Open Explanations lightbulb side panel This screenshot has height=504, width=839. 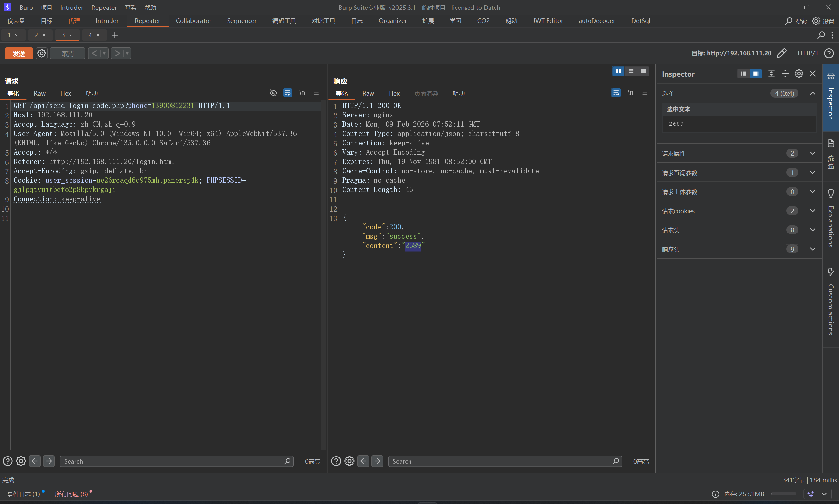(x=830, y=194)
